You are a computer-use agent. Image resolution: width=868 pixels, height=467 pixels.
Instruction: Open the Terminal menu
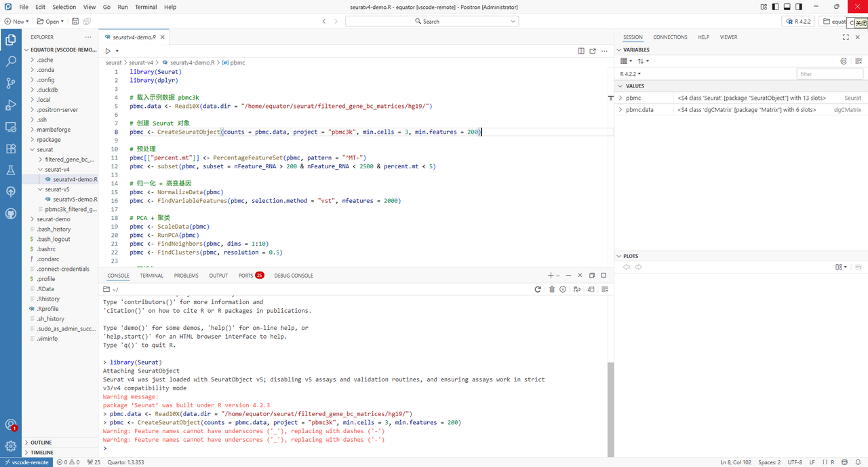coord(146,7)
